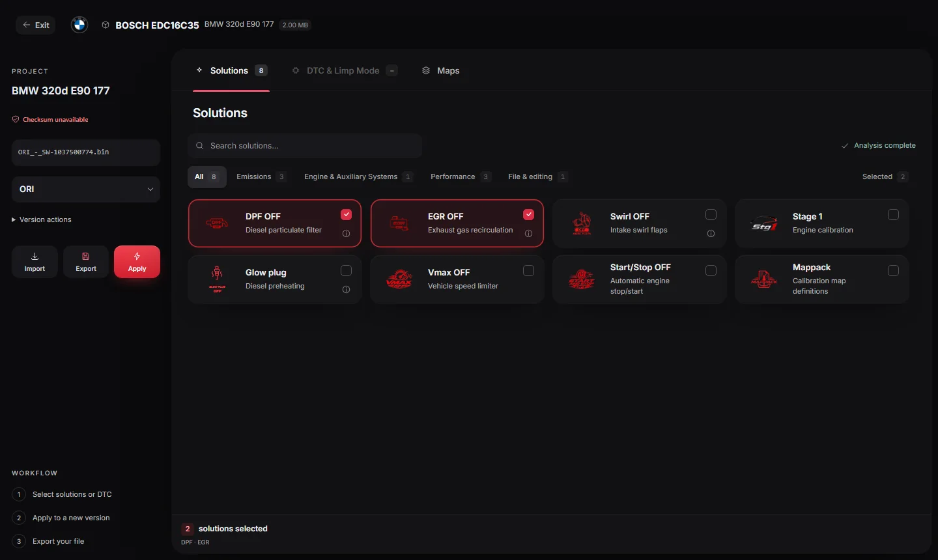938x560 pixels.
Task: Open info icon on DPF OFF card
Action: click(x=347, y=234)
